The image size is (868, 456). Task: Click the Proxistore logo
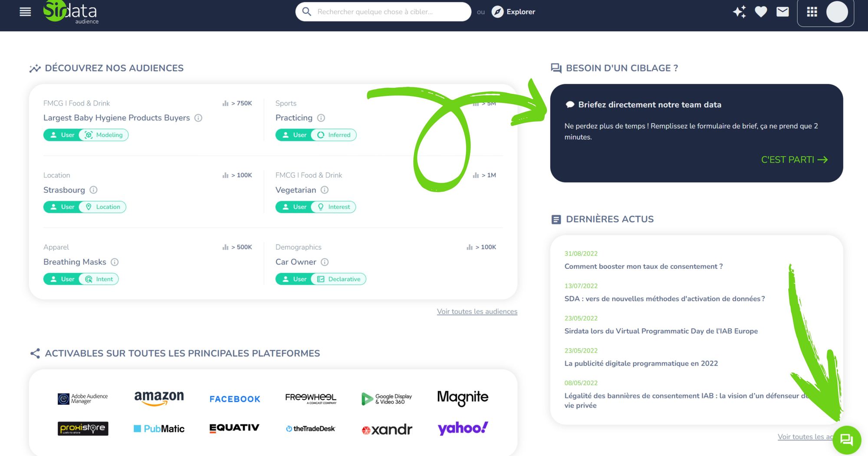point(82,429)
